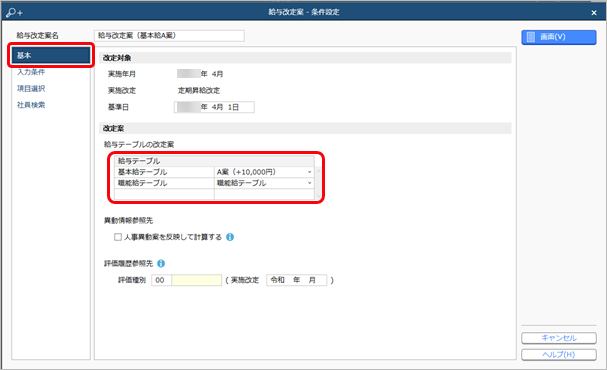Click the empty third row of 給与テーブル
607x370 pixels.
click(214, 194)
